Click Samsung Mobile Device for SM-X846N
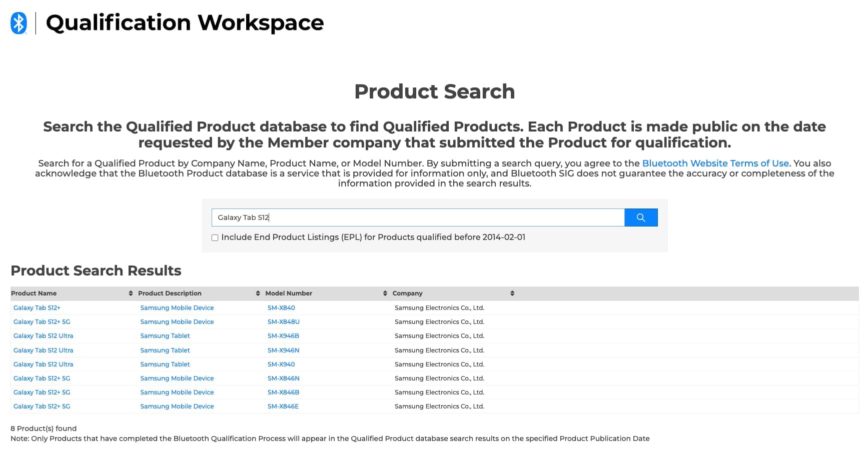Image resolution: width=868 pixels, height=465 pixels. [x=177, y=378]
